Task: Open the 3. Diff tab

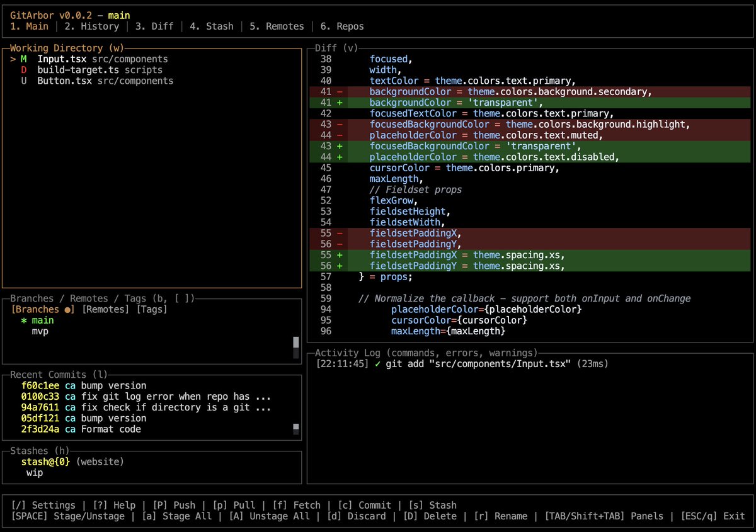Action: pyautogui.click(x=154, y=26)
